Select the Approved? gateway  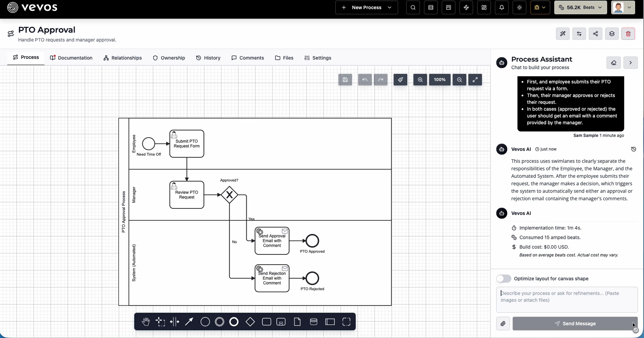pyautogui.click(x=229, y=195)
